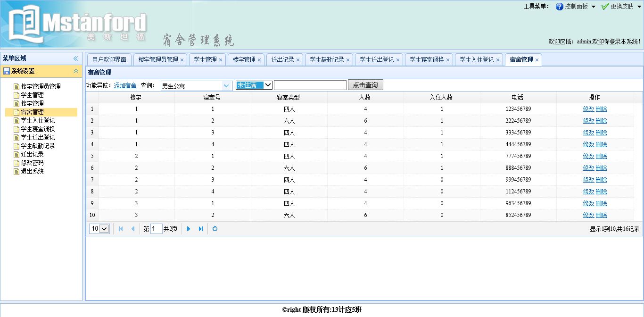The width and height of the screenshot is (644, 317).
Task: Click the 点击查询 search button
Action: pyautogui.click(x=365, y=85)
